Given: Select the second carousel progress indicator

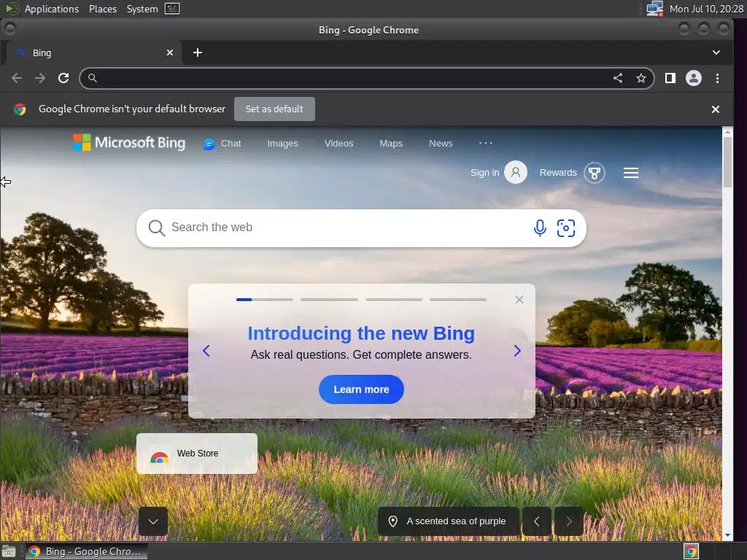Looking at the screenshot, I should point(329,300).
